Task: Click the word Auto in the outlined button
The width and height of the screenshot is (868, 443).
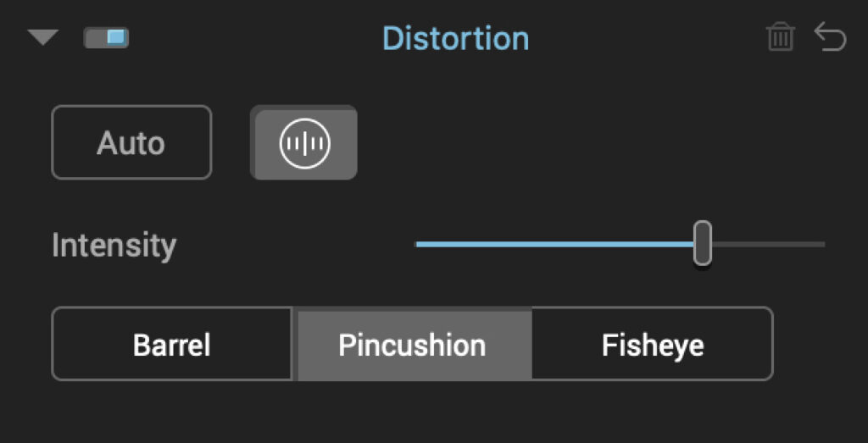Action: (x=131, y=143)
